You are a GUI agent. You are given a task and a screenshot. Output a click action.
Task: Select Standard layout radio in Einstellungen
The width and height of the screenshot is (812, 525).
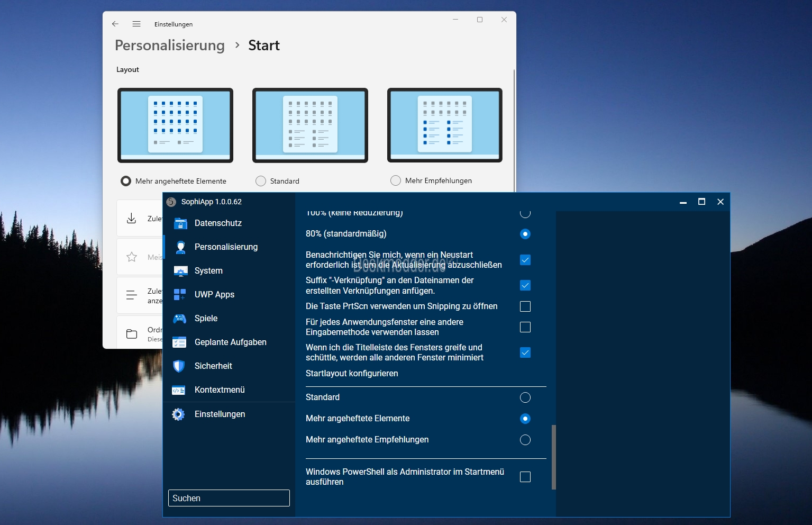(261, 181)
